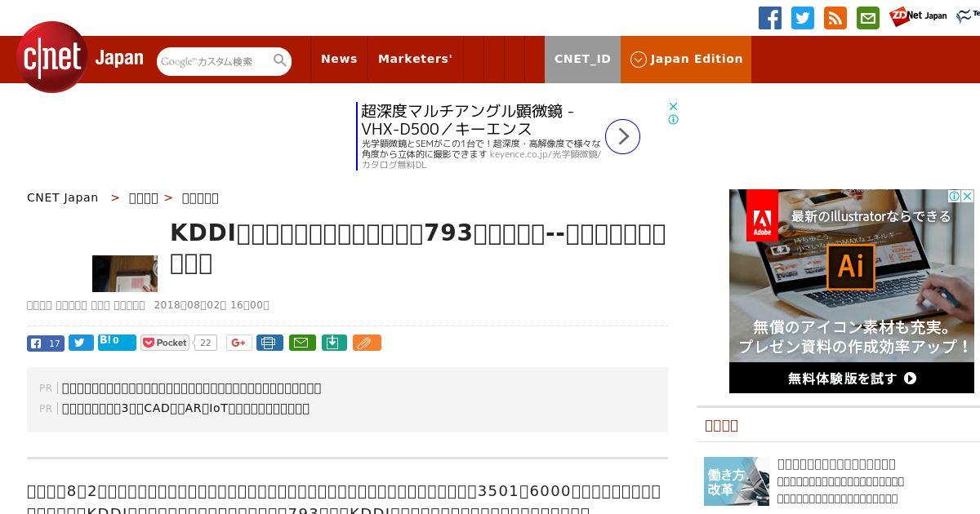Open the CNET_ID menu
Image resolution: width=980 pixels, height=514 pixels.
click(582, 59)
